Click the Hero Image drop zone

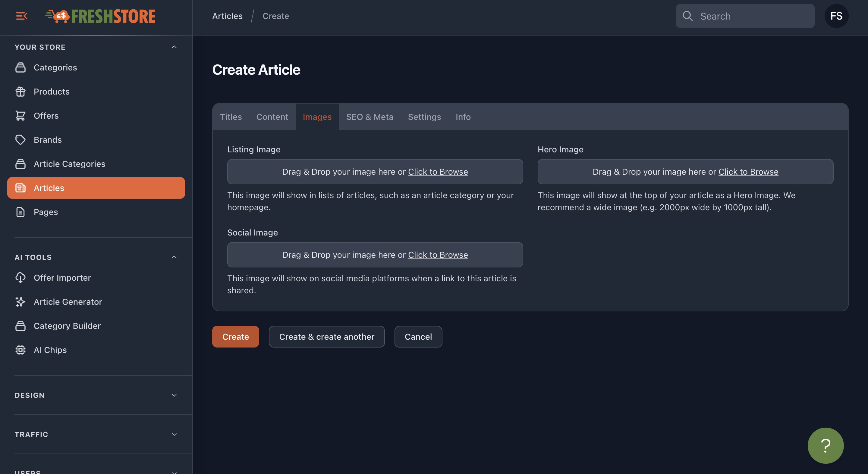pos(685,172)
